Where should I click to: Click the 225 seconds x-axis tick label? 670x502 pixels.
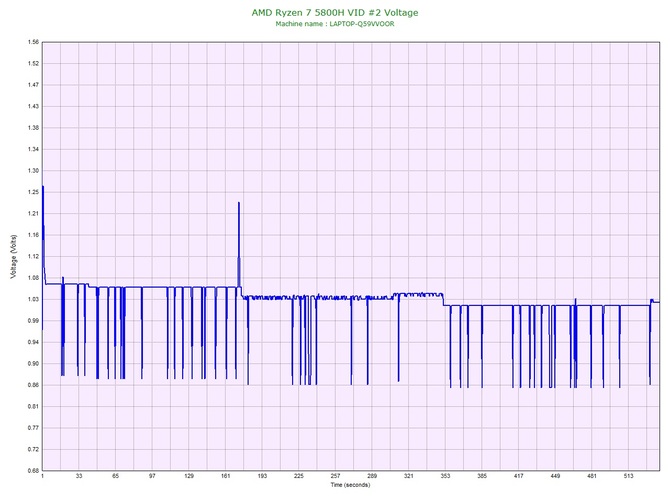coord(299,476)
